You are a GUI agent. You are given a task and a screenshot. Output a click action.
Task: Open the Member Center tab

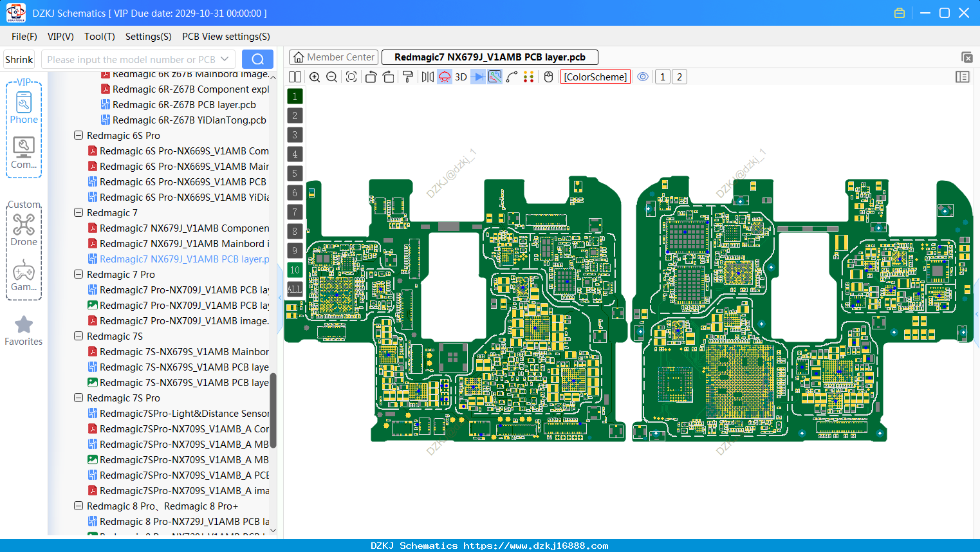click(333, 57)
